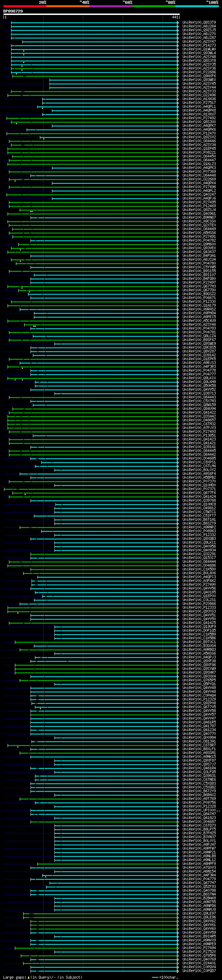Open hit UniRef100_B9RN67
The image size is (222, 980).
199,218
